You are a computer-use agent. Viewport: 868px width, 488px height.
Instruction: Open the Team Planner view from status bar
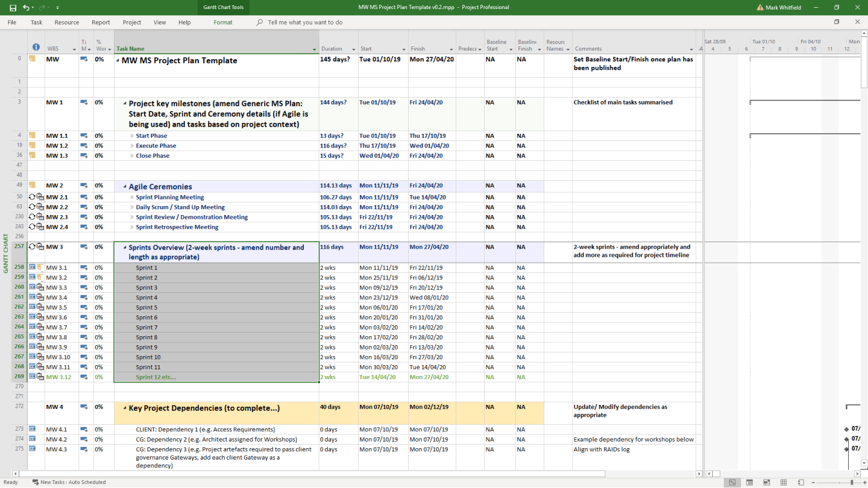pos(766,482)
